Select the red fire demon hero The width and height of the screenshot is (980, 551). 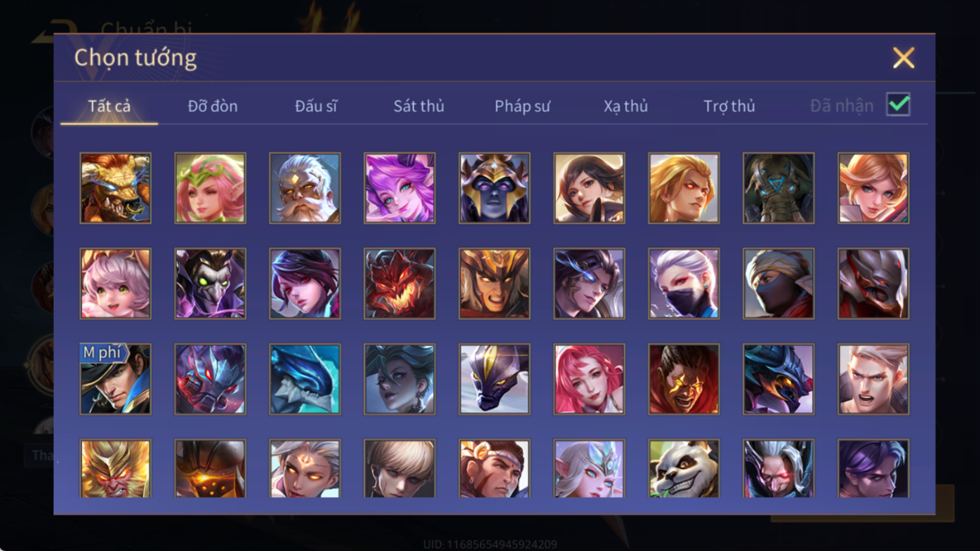coord(399,284)
